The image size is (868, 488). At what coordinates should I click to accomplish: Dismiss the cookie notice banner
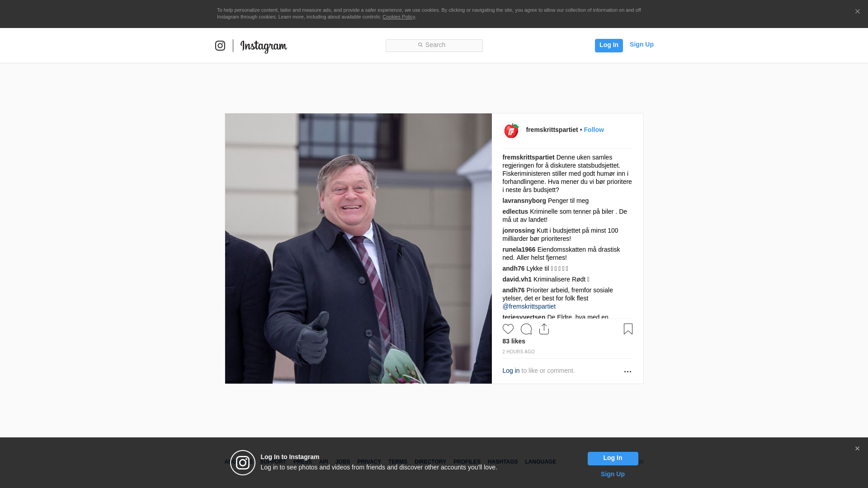pos(857,12)
